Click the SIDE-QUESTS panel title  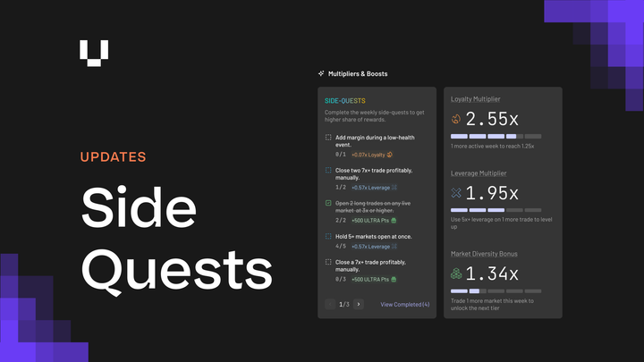pos(345,100)
